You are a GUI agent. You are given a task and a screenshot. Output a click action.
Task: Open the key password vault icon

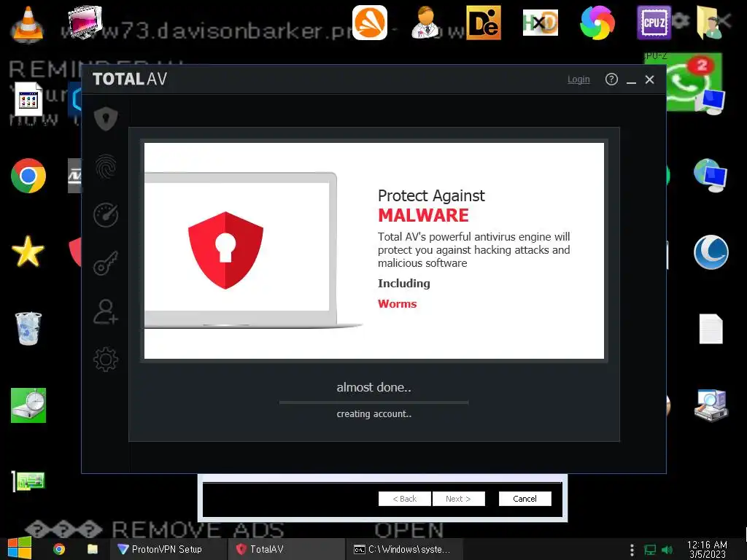[x=106, y=263]
